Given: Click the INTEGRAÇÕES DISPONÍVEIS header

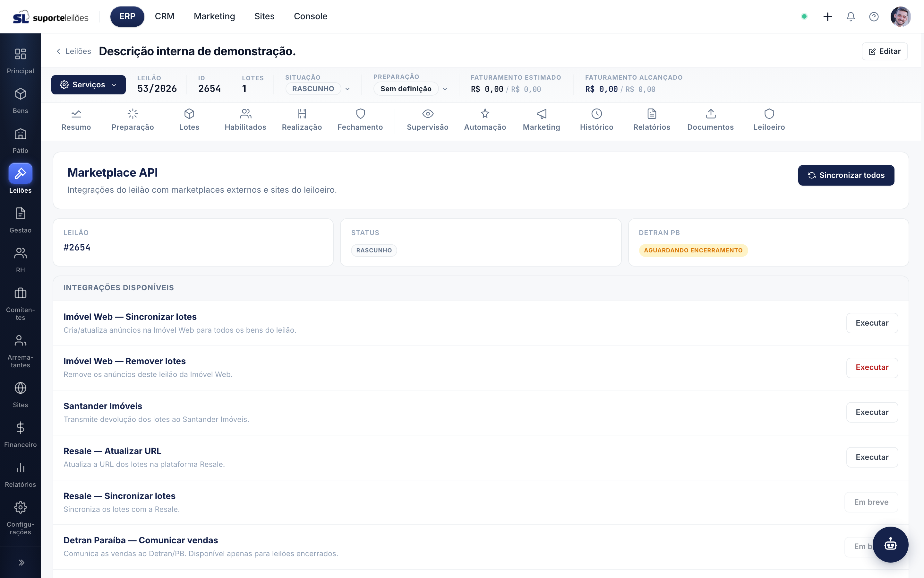Looking at the screenshot, I should pos(118,287).
